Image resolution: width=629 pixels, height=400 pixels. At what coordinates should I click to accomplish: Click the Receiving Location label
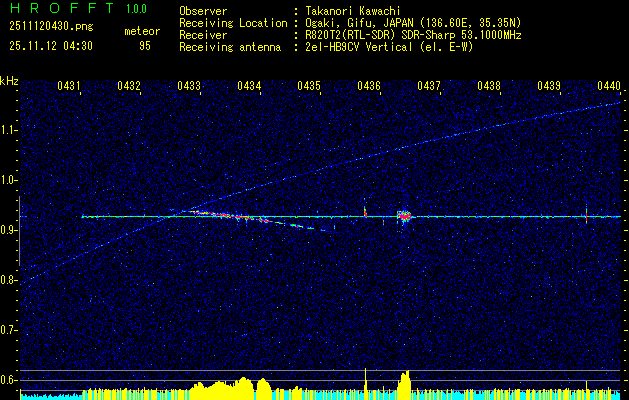click(x=233, y=23)
